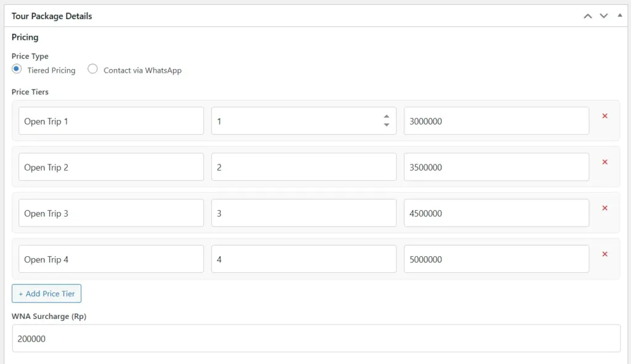
Task: Click the Open Trip 1 name field
Action: [111, 121]
